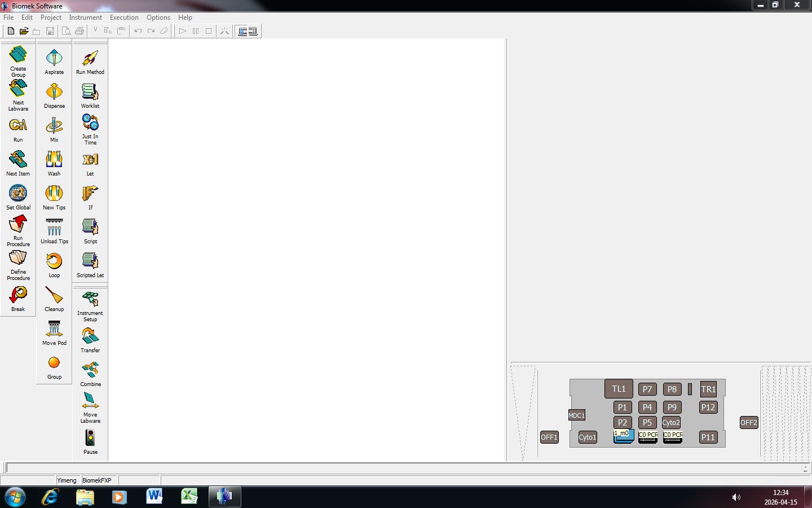This screenshot has height=508, width=812.
Task: Open the Instrument menu
Action: [85, 17]
